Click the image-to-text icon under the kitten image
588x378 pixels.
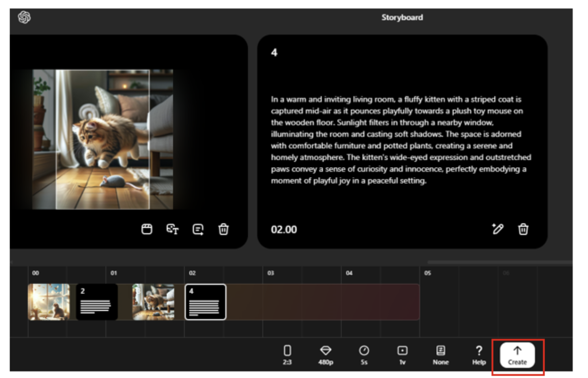tap(172, 230)
